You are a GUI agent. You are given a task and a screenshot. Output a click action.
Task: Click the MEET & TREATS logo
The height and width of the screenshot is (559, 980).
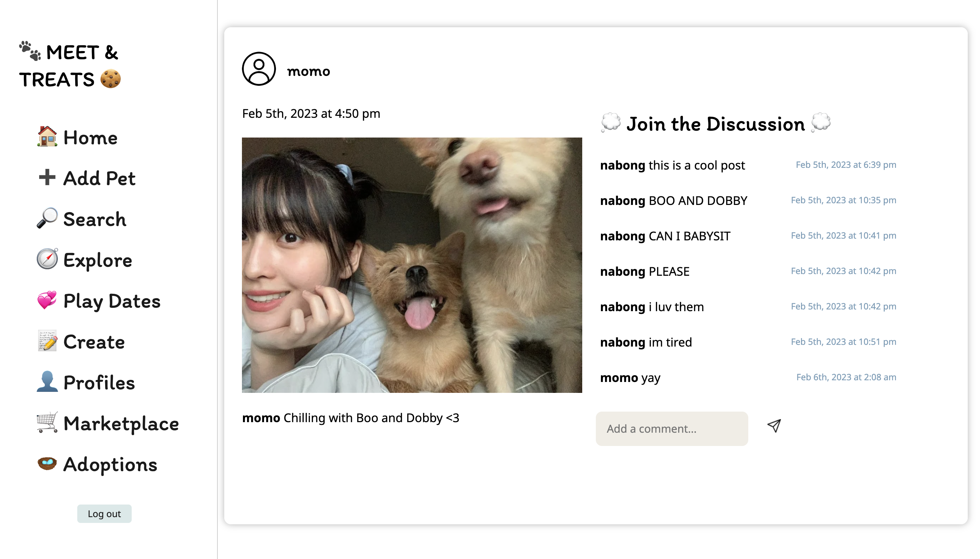click(x=70, y=66)
